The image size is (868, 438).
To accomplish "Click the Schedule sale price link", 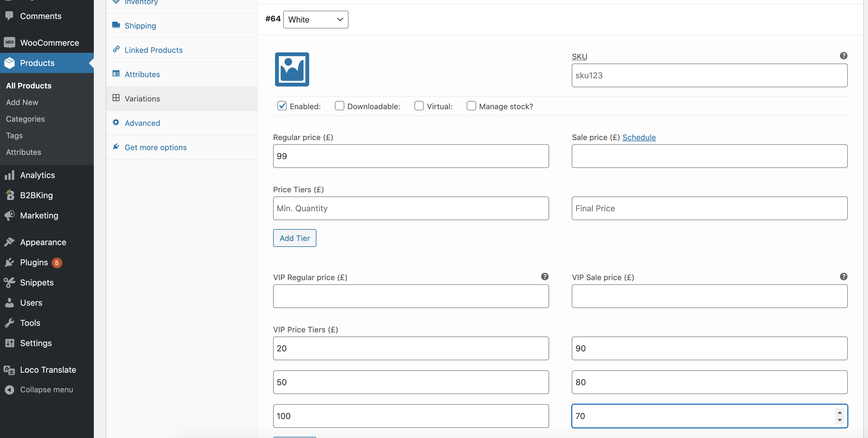I will tap(639, 137).
